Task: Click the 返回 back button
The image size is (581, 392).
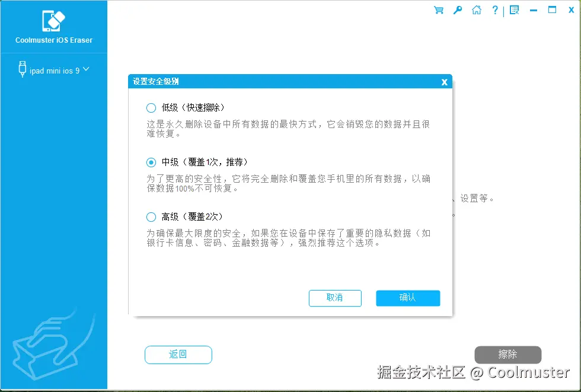Action: tap(178, 355)
